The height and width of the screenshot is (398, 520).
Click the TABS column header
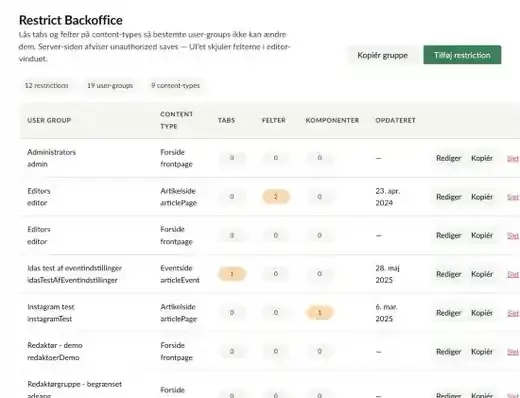[x=227, y=120]
